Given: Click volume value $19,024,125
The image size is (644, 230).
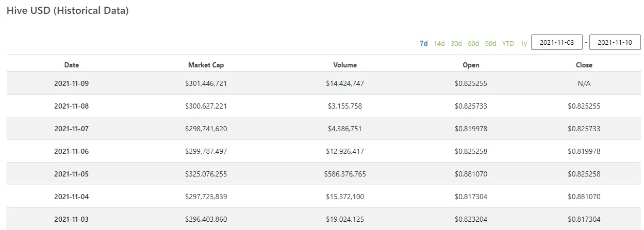Looking at the screenshot, I should (345, 219).
